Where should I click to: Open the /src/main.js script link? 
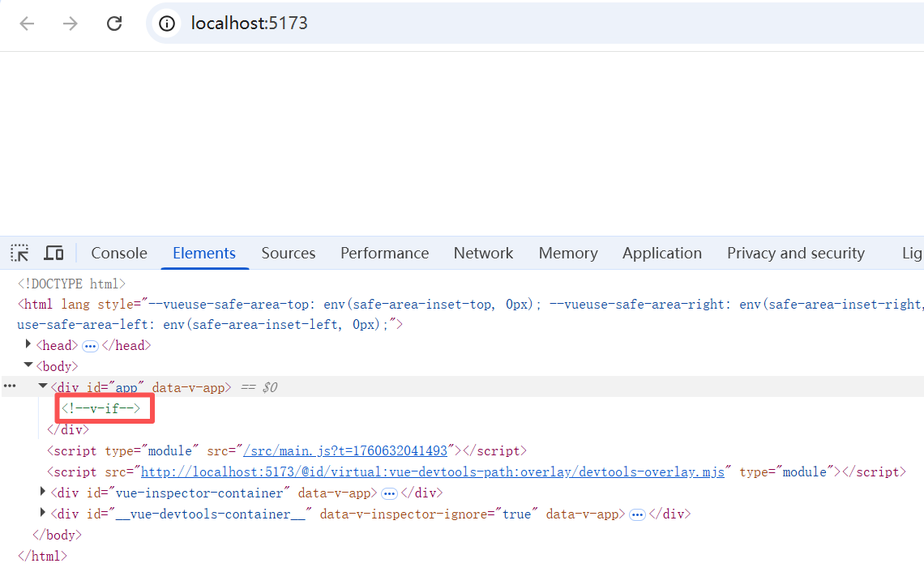[x=345, y=451]
